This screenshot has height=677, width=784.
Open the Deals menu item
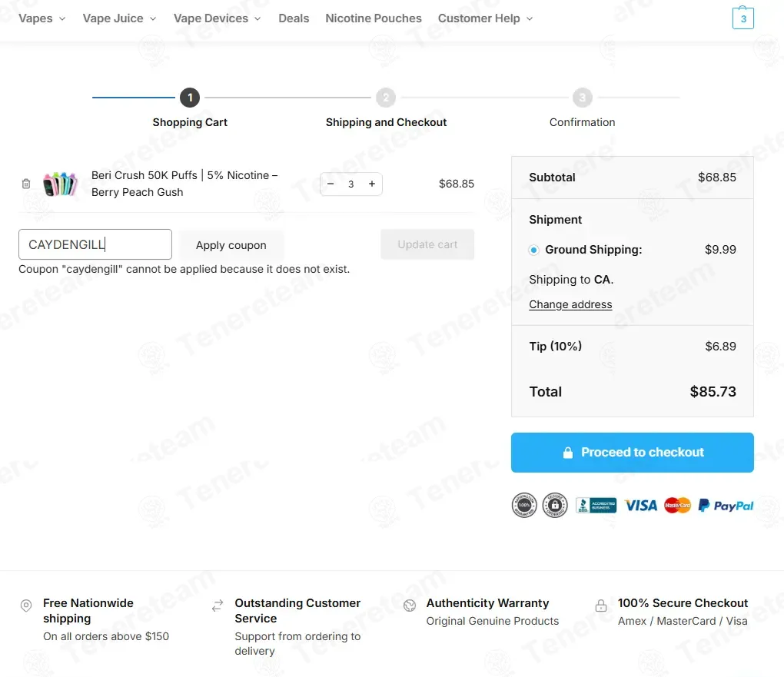(x=294, y=18)
